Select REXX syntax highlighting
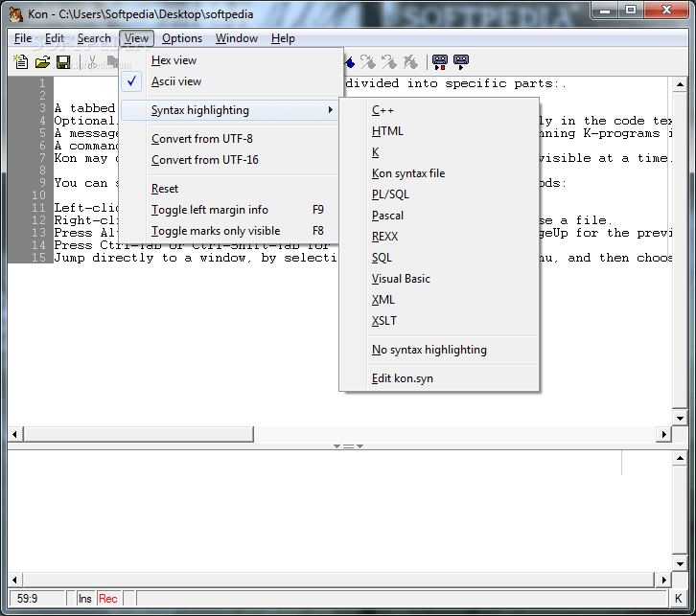The height and width of the screenshot is (616, 696). (439, 237)
